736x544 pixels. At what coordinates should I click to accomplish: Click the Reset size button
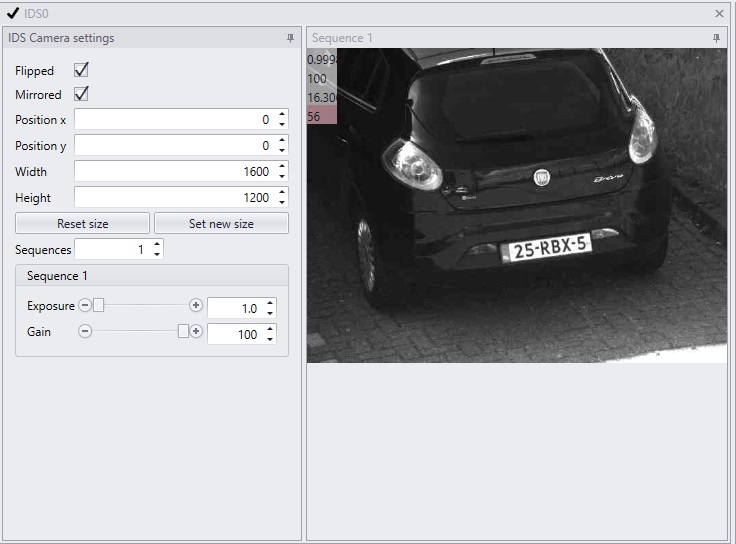(83, 223)
